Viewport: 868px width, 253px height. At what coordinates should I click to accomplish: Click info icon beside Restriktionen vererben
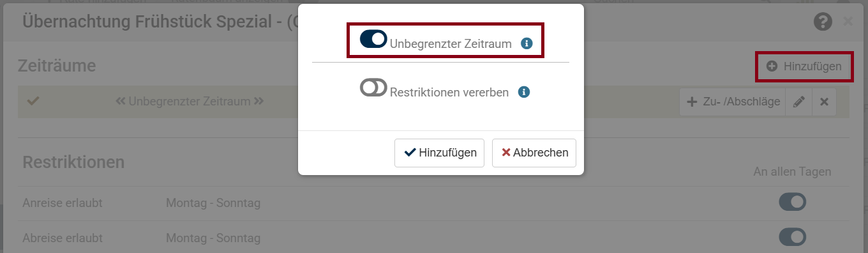coord(524,92)
